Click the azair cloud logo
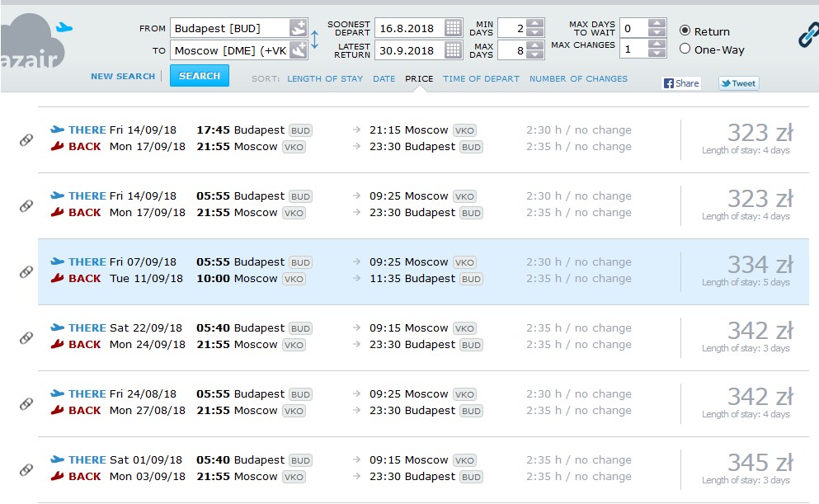The width and height of the screenshot is (819, 504). coord(32,43)
